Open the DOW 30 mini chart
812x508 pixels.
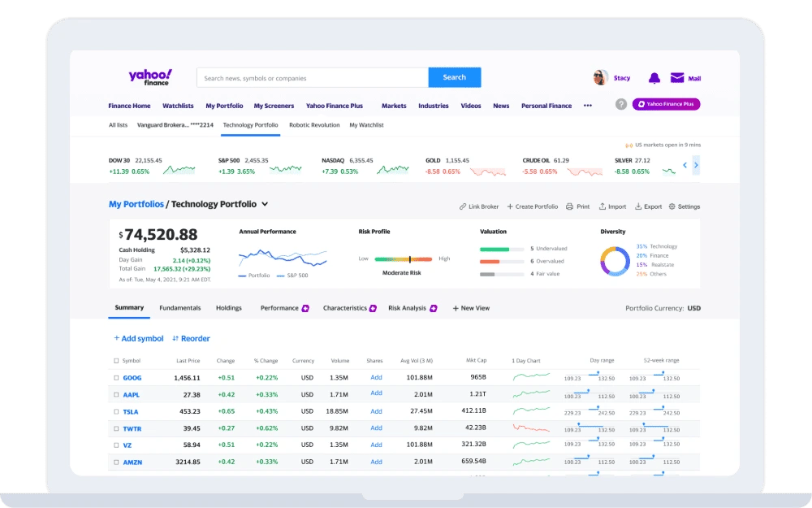tap(179, 170)
